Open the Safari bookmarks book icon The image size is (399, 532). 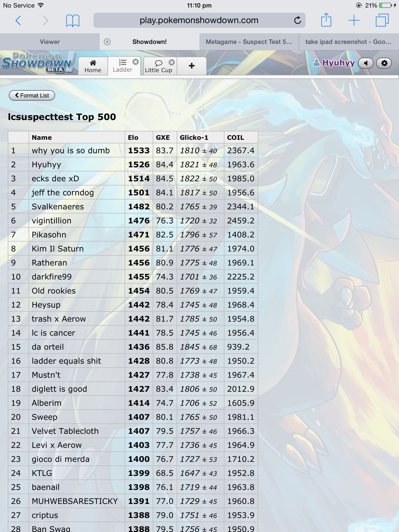point(72,21)
